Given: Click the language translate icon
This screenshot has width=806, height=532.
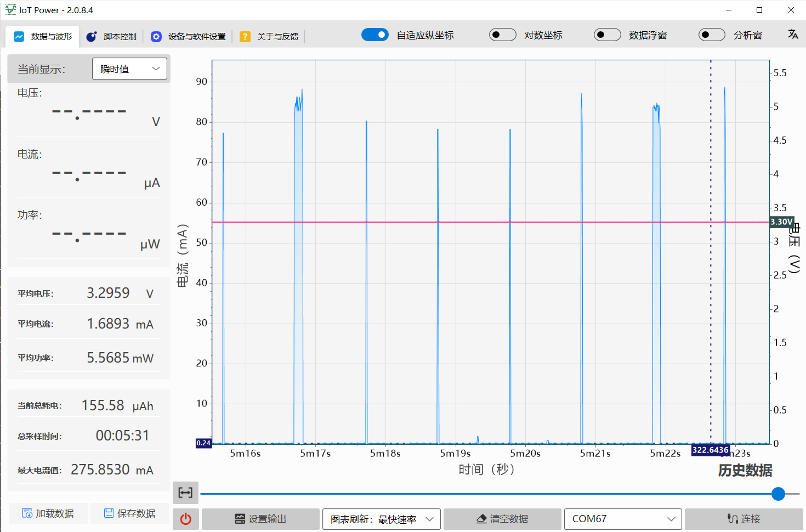Looking at the screenshot, I should pos(793,34).
